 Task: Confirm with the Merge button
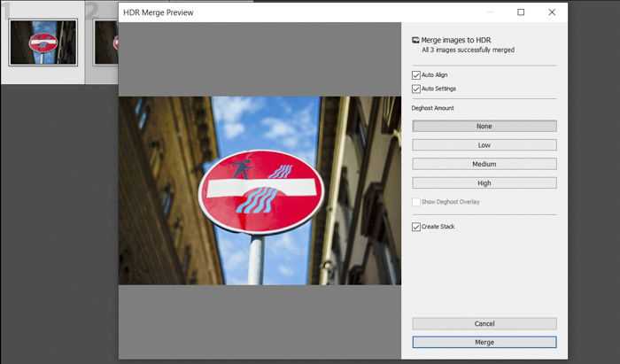(484, 342)
